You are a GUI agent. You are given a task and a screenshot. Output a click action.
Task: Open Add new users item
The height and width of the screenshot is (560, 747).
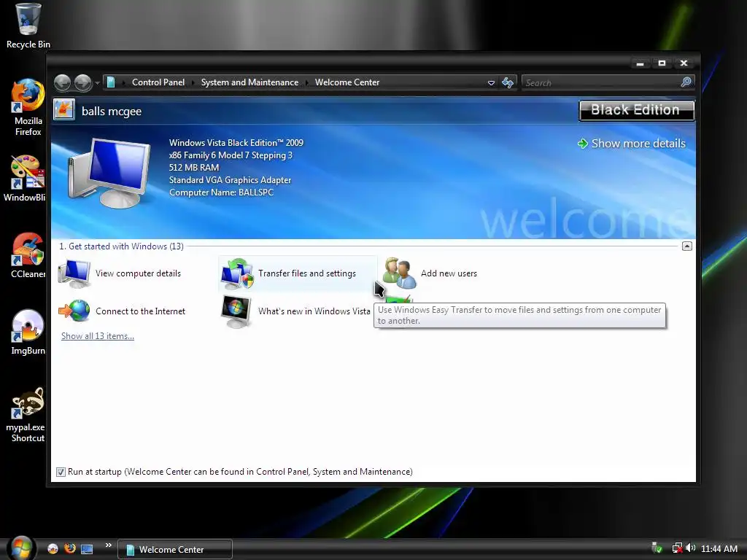tap(430, 273)
